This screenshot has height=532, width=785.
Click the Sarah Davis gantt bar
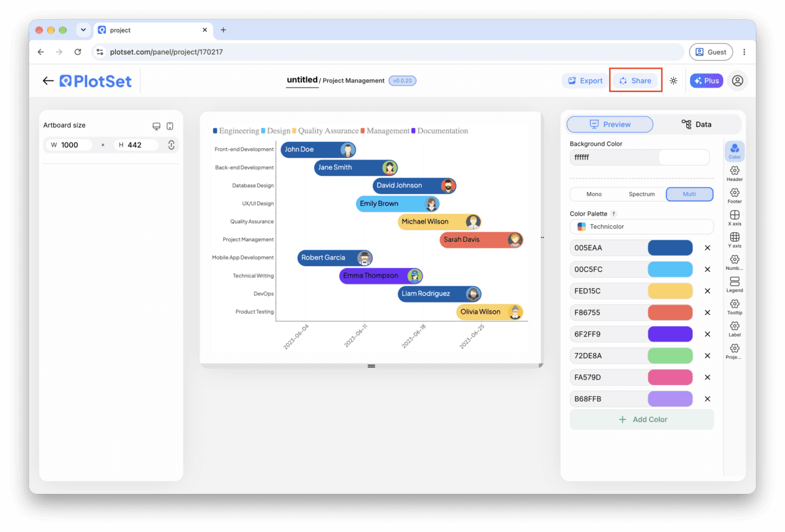click(481, 240)
